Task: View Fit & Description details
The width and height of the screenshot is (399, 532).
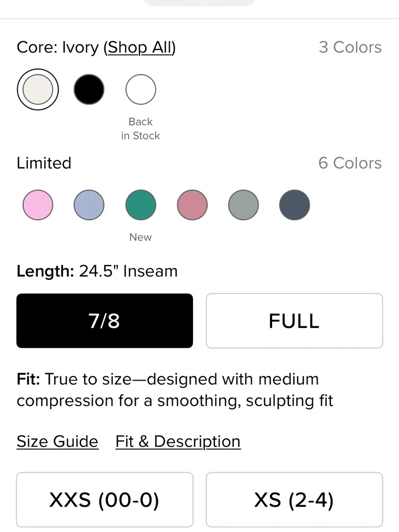Action: [x=178, y=441]
